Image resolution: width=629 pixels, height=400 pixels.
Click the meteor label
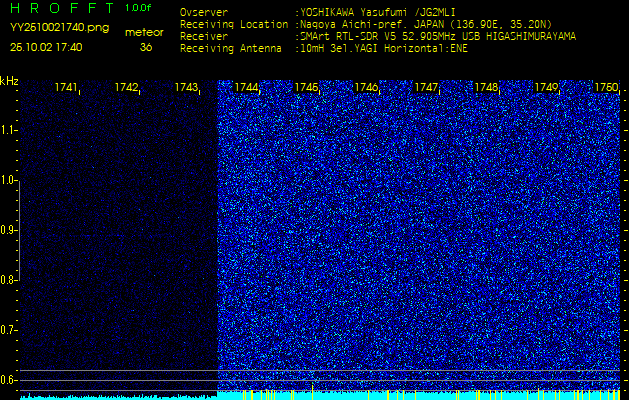tap(144, 33)
